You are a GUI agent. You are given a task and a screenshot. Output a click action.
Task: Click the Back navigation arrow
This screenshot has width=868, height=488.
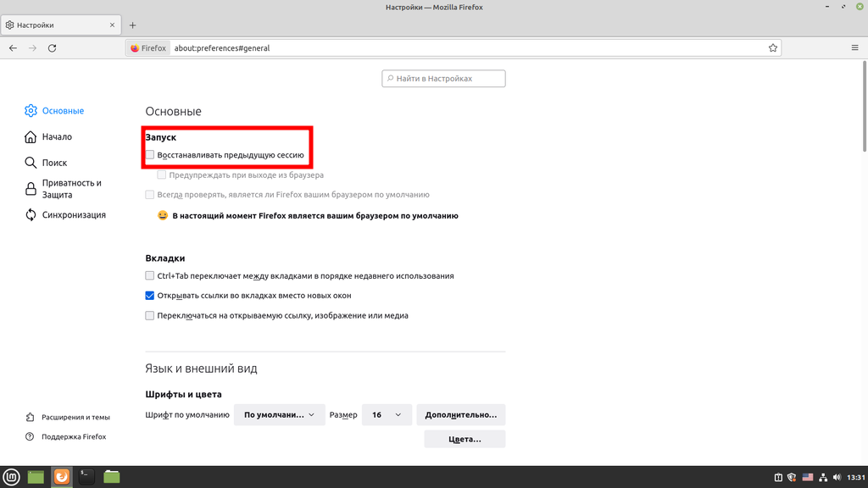[13, 48]
